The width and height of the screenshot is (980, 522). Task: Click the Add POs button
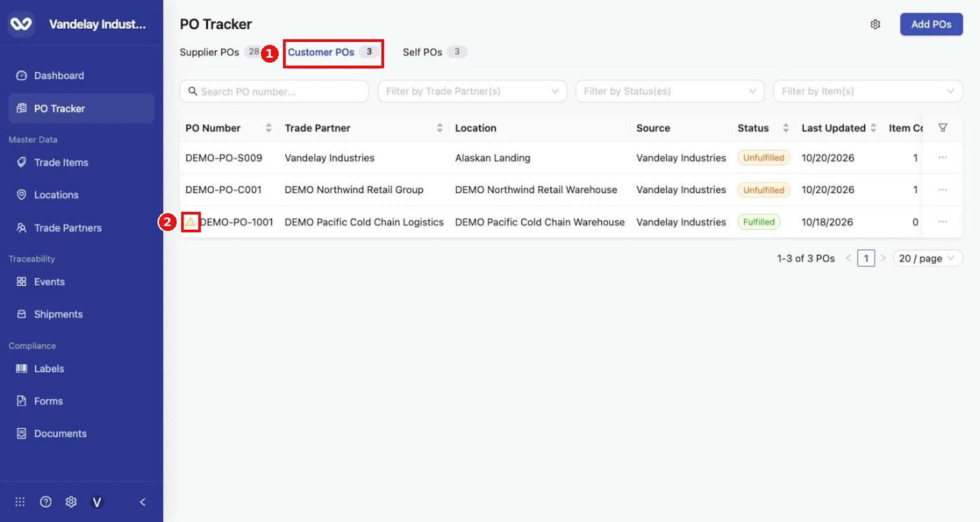point(931,24)
